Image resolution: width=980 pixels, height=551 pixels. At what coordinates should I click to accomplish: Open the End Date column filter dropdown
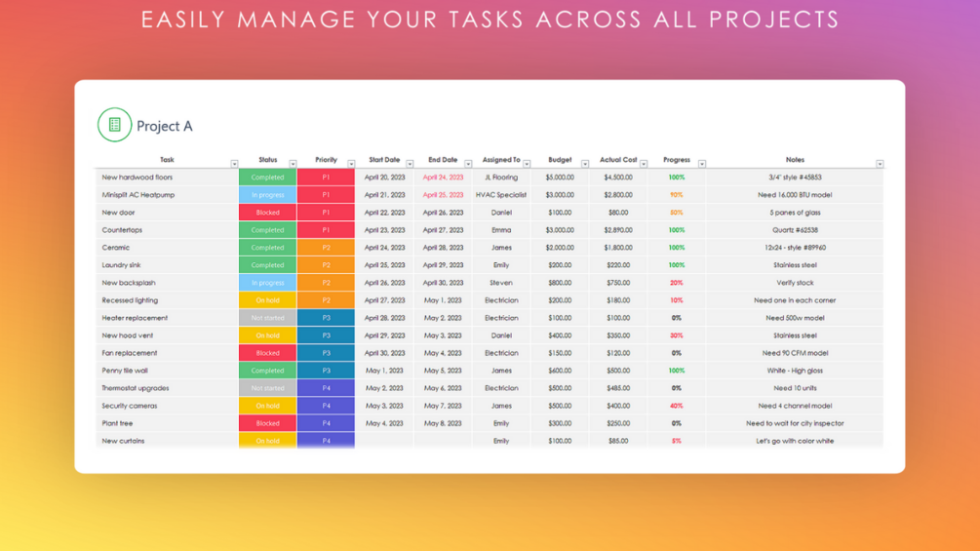point(468,164)
